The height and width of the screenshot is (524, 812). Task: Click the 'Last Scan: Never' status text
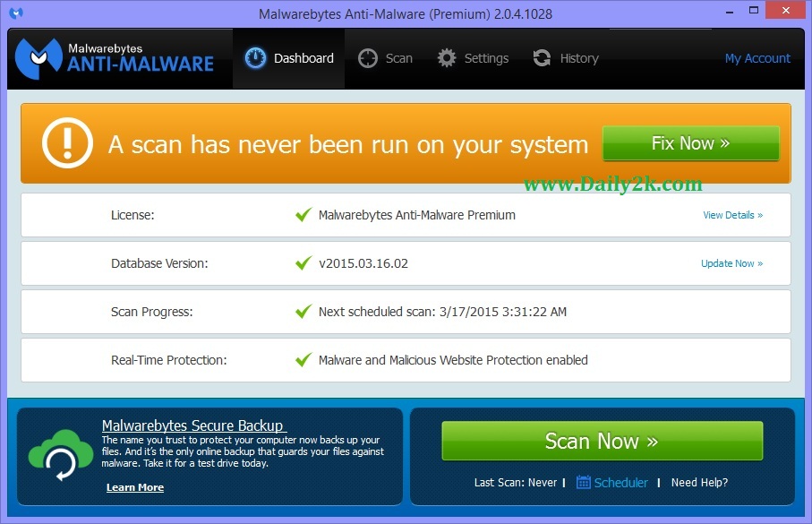point(516,483)
